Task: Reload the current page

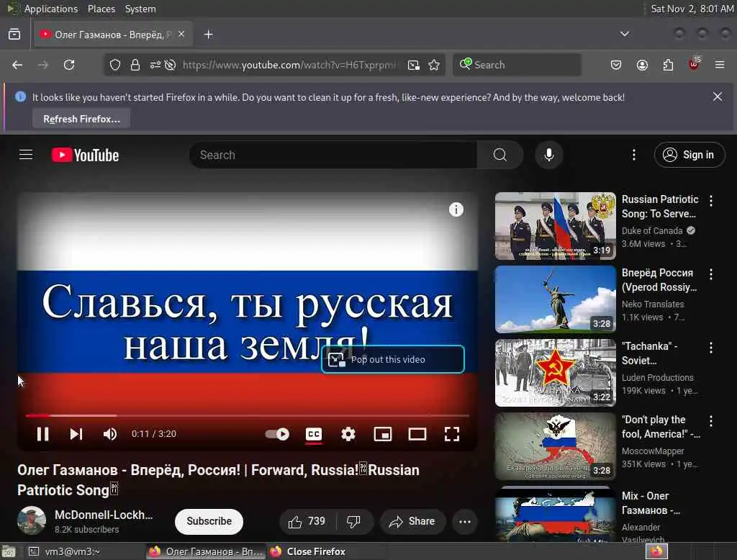Action: [x=69, y=65]
